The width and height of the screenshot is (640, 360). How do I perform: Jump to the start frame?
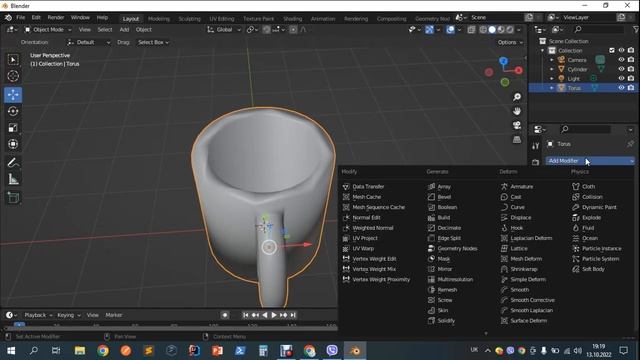(246, 315)
